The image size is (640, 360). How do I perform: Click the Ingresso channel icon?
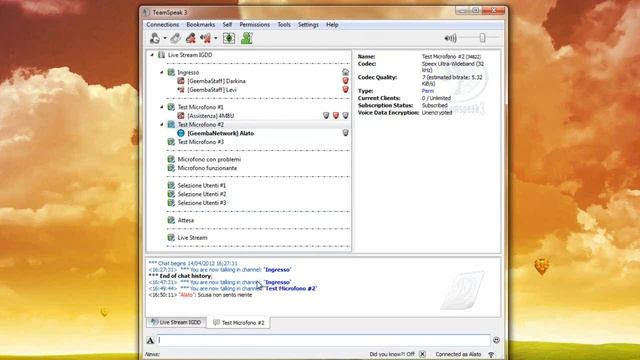coord(171,72)
